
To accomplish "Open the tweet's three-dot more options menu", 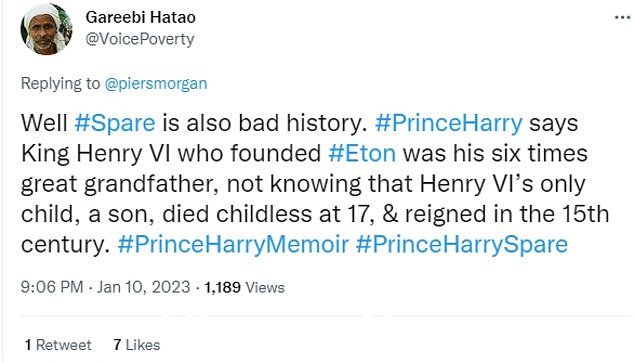I will point(622,17).
